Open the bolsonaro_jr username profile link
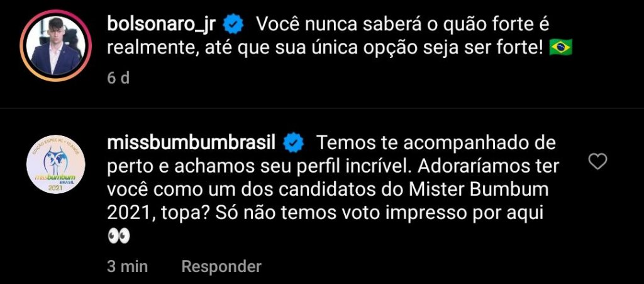This screenshot has width=644, height=284. 162,25
